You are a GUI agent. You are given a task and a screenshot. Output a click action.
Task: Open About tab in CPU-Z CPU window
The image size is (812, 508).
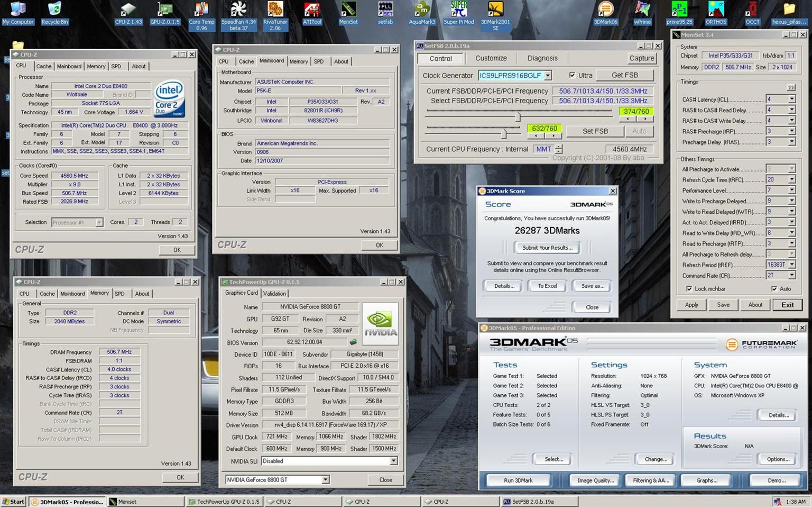pyautogui.click(x=139, y=66)
